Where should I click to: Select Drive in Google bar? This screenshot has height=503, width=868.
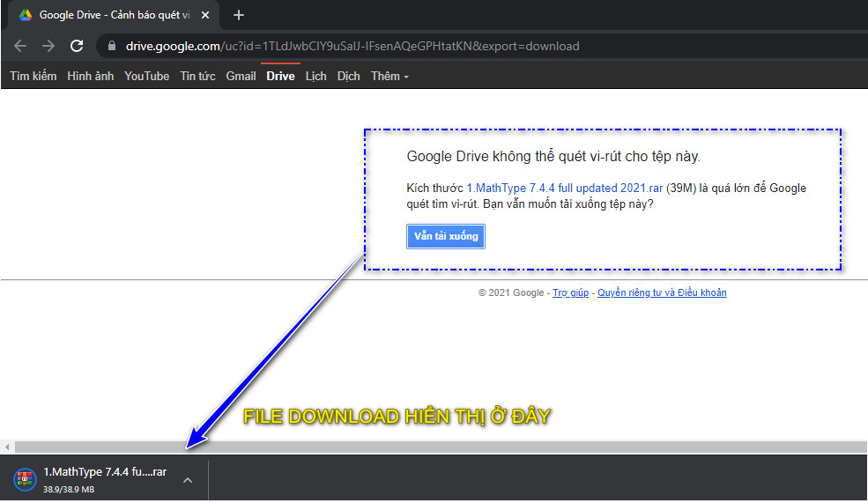coord(280,77)
